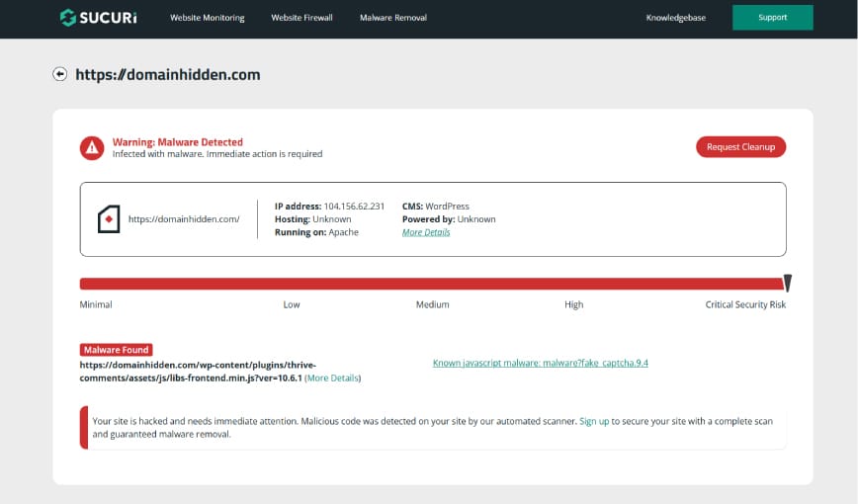The width and height of the screenshot is (858, 504).
Task: Open the More Details link under CMS
Action: [x=426, y=232]
